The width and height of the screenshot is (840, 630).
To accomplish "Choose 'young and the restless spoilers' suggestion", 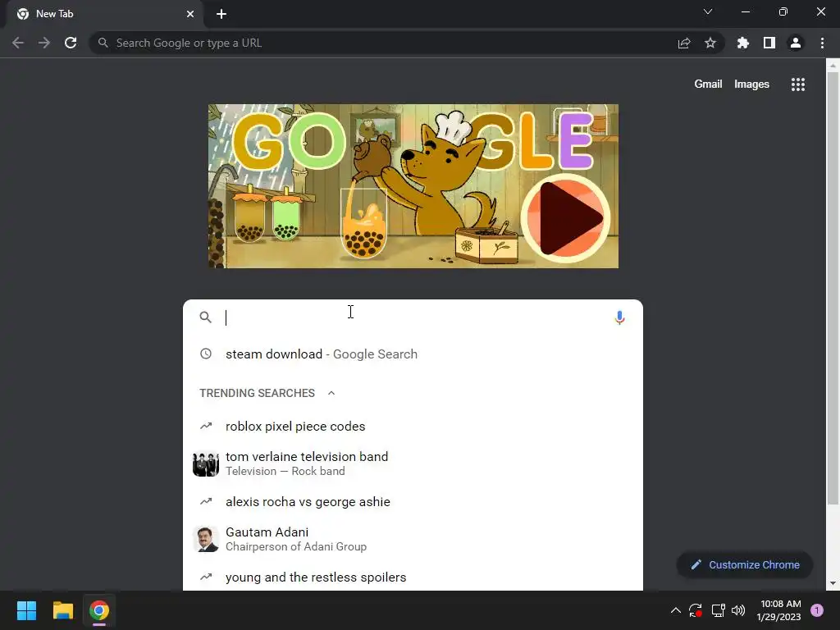I will pyautogui.click(x=413, y=577).
